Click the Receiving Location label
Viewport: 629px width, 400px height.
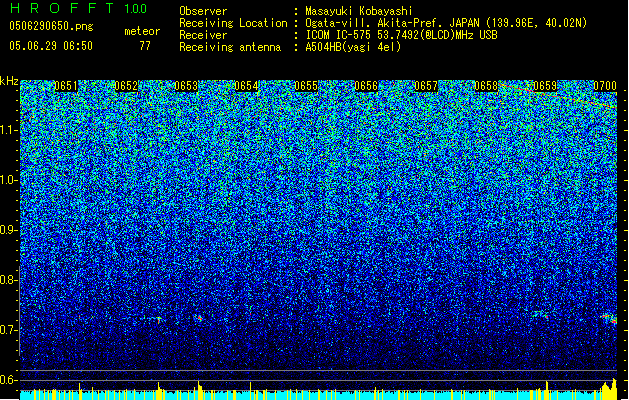coord(233,23)
